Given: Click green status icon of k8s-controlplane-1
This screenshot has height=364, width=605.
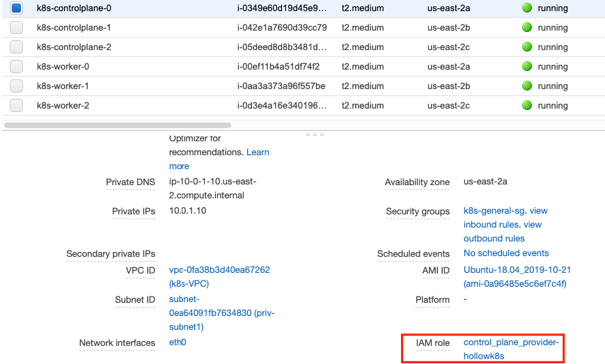Looking at the screenshot, I should tap(526, 28).
